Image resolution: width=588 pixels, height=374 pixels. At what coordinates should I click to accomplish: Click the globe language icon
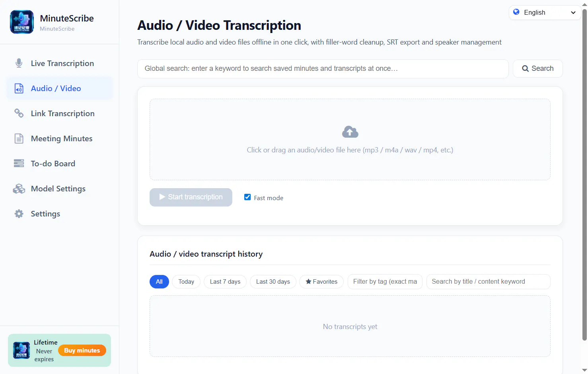pos(516,12)
